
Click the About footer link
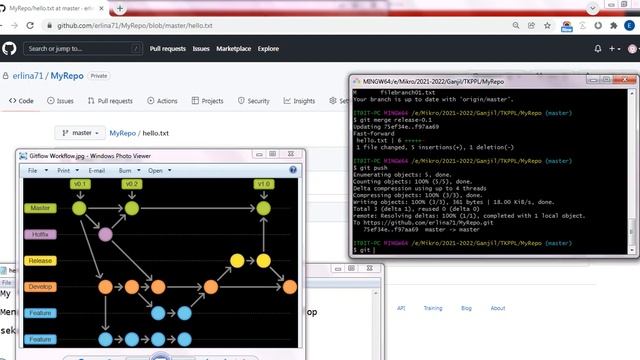tap(498, 308)
